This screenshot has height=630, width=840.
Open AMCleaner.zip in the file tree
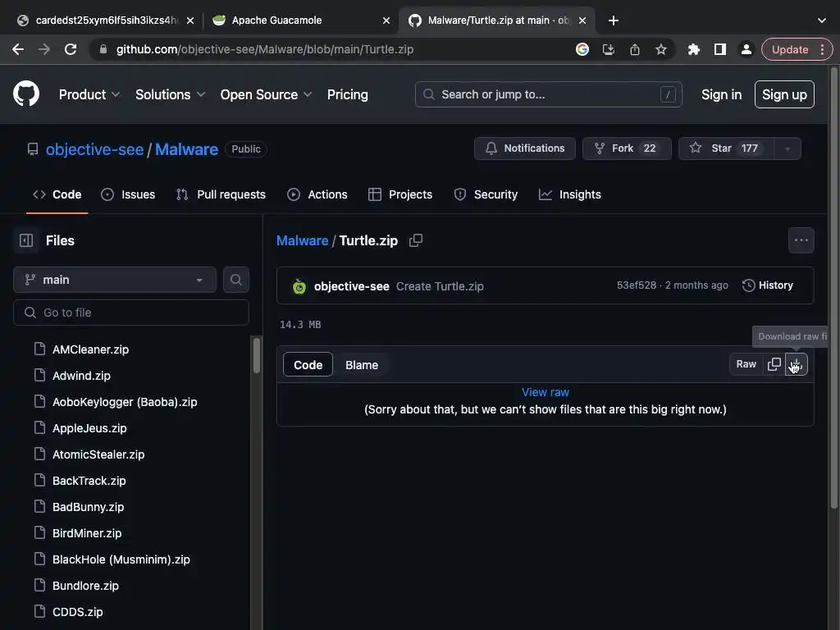90,349
